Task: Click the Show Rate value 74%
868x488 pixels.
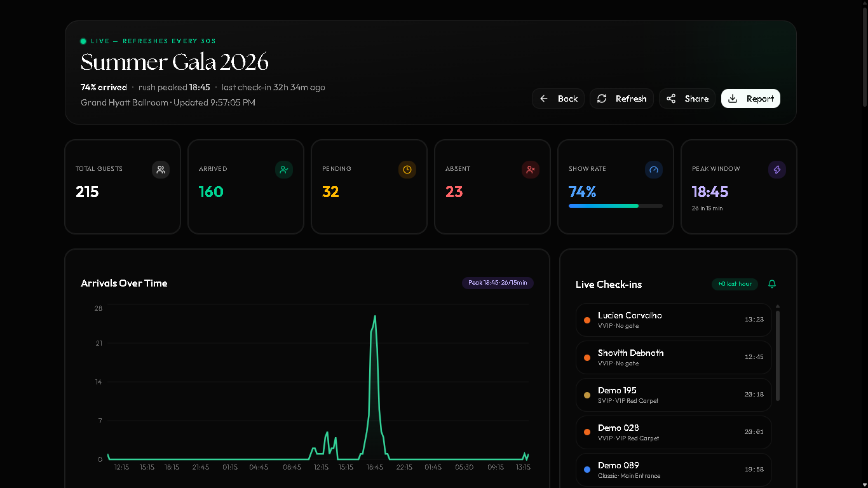Action: point(582,192)
